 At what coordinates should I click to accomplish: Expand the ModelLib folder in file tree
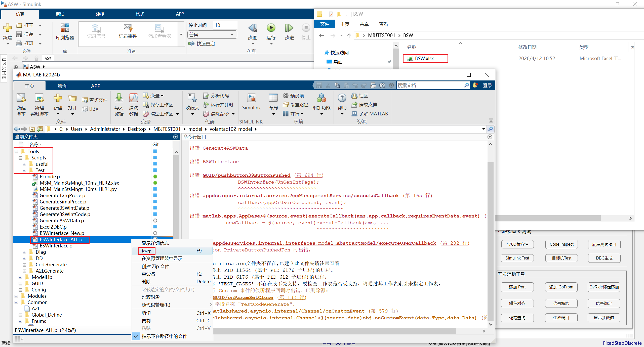(x=20, y=277)
